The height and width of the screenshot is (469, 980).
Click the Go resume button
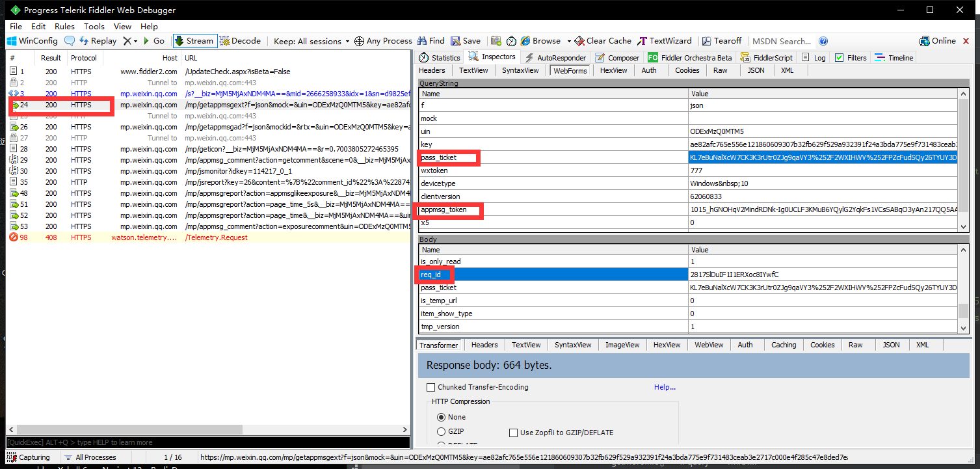(154, 41)
